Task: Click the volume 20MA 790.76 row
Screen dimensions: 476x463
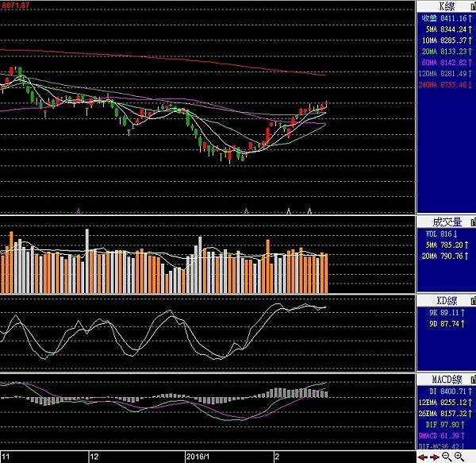Action: [446, 256]
